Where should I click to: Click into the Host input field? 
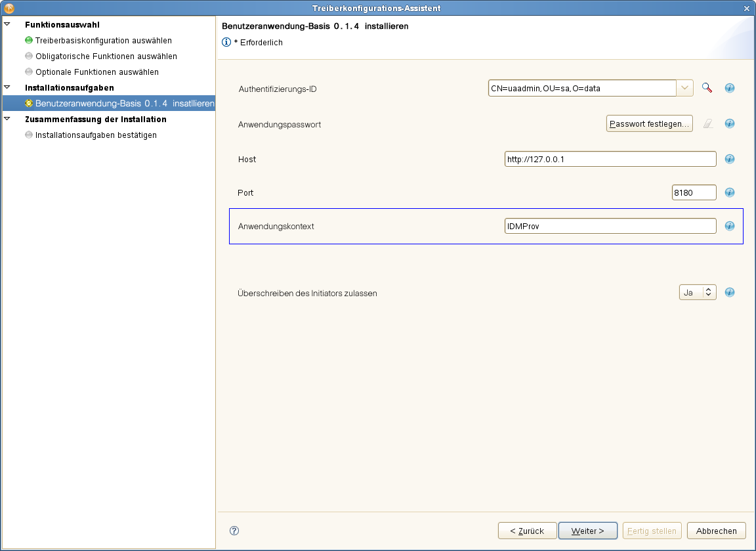[x=610, y=159]
